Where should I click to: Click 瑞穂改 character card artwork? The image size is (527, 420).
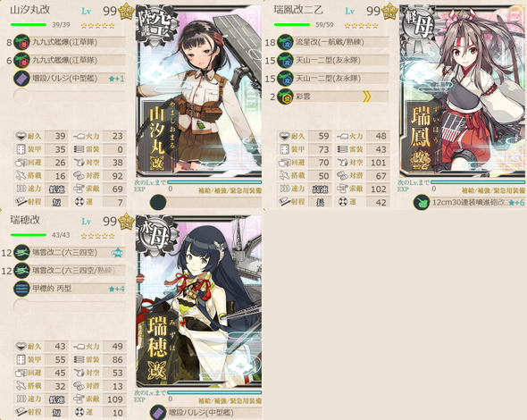198,301
